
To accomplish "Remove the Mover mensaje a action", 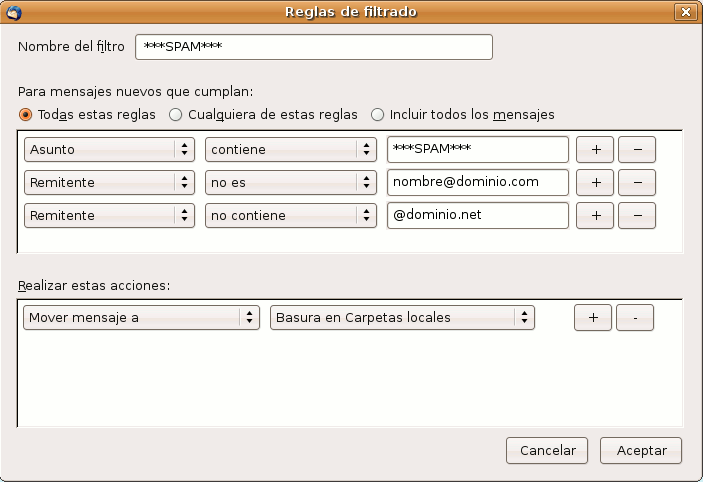I will (634, 318).
